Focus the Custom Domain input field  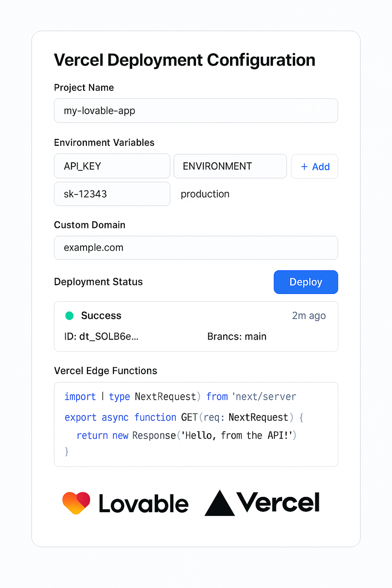(196, 248)
